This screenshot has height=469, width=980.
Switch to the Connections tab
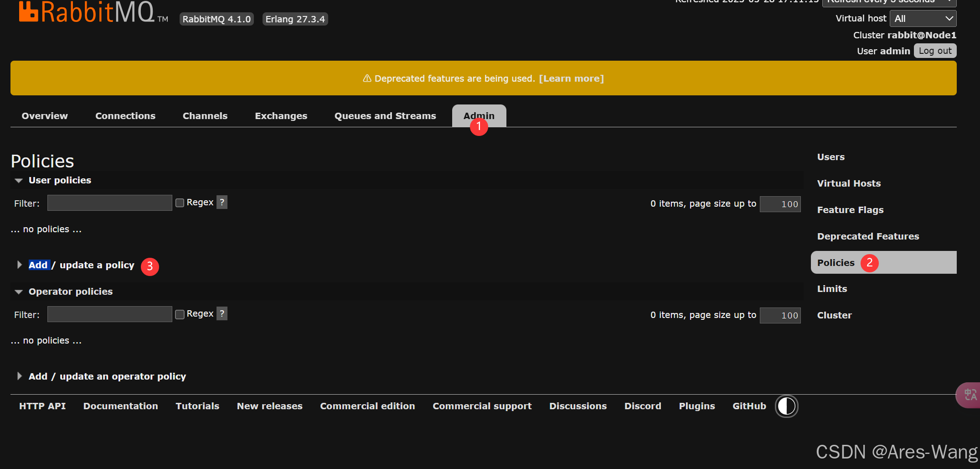point(125,116)
